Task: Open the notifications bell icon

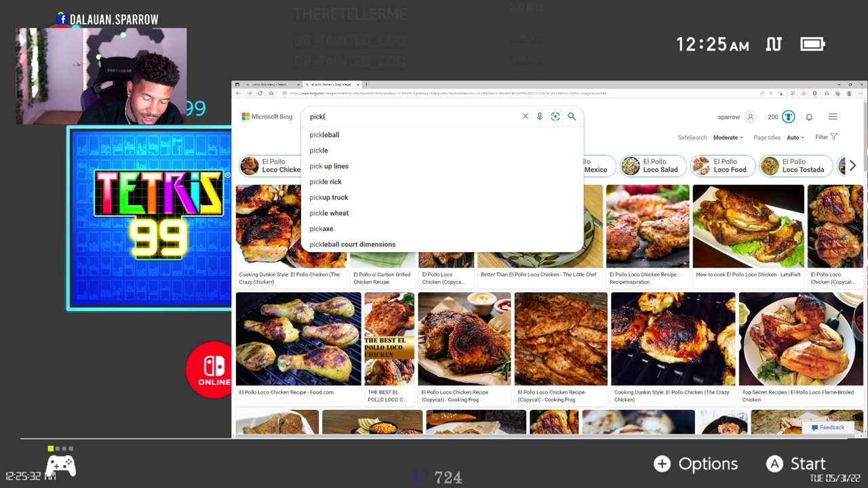Action: [x=809, y=117]
